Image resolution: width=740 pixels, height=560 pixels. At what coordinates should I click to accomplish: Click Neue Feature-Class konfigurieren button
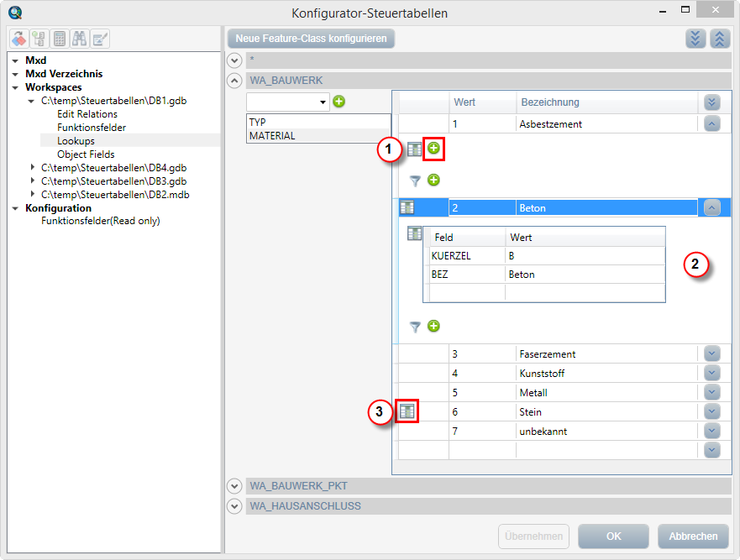click(x=311, y=39)
